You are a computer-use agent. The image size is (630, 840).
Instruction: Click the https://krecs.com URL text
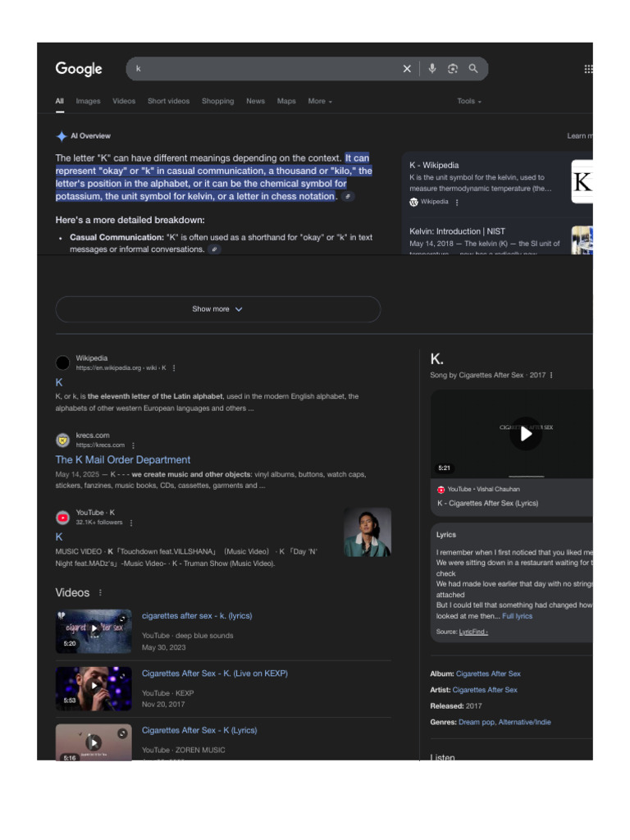[x=100, y=445]
